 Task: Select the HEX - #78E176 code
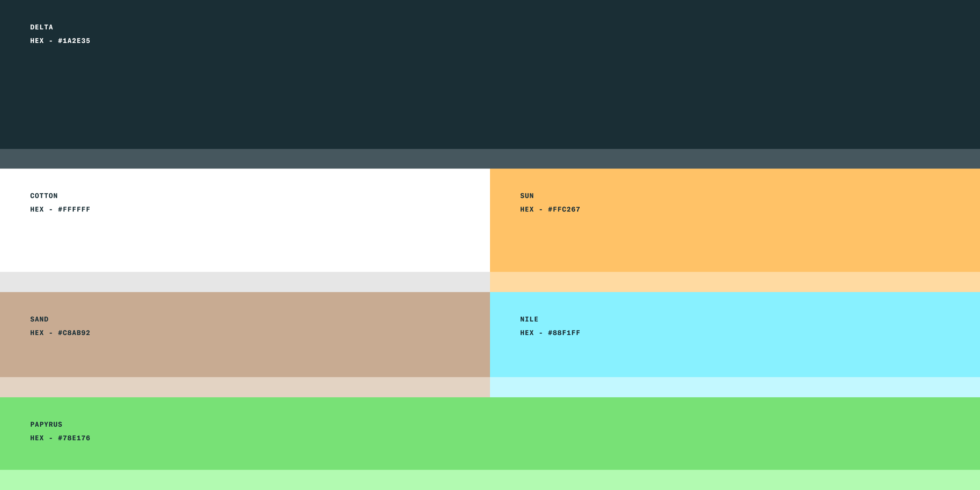coord(60,438)
